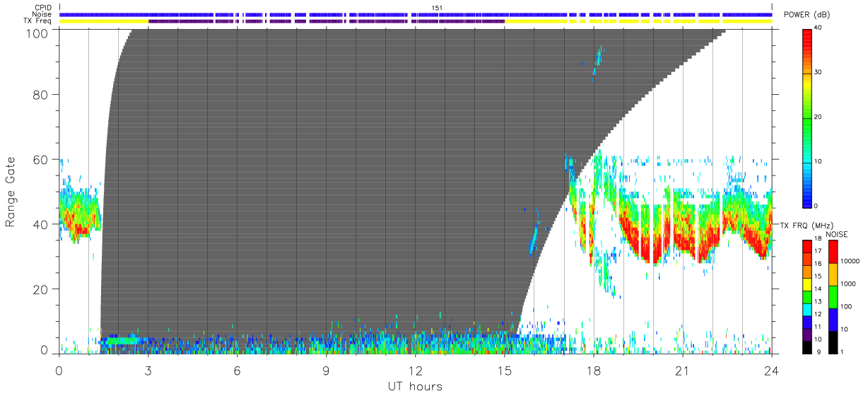
Task: Click the 1 label on NOISE scale
Action: coord(843,352)
